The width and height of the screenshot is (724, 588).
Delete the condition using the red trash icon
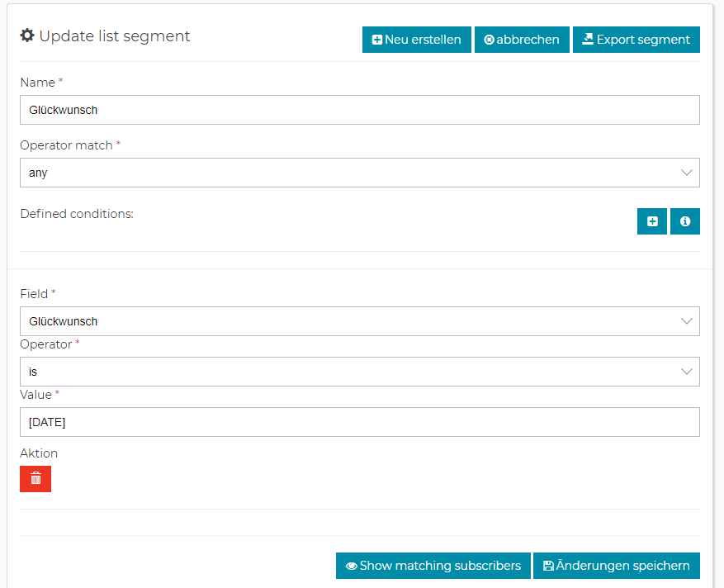point(35,479)
